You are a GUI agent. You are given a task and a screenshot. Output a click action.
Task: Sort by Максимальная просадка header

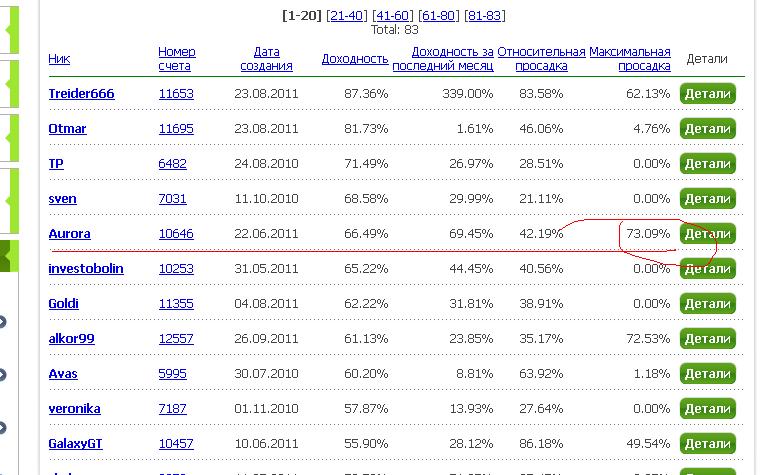629,59
